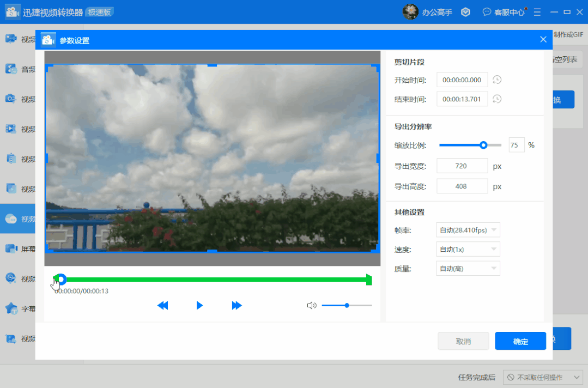
Task: Open 客服中心 customer service
Action: pos(504,13)
